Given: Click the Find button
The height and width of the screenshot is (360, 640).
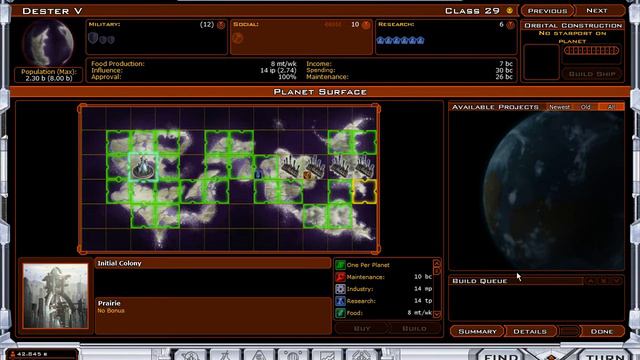Looking at the screenshot, I should click(500, 356).
